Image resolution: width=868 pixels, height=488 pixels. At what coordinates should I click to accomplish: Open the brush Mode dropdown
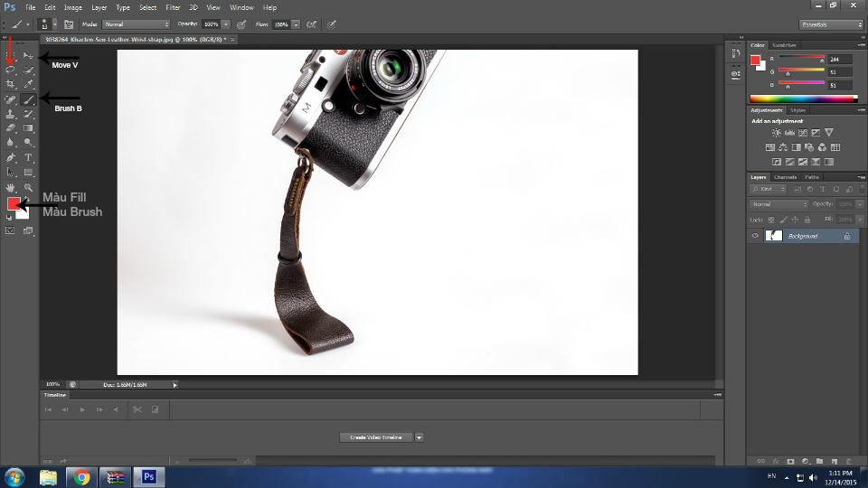tap(136, 24)
